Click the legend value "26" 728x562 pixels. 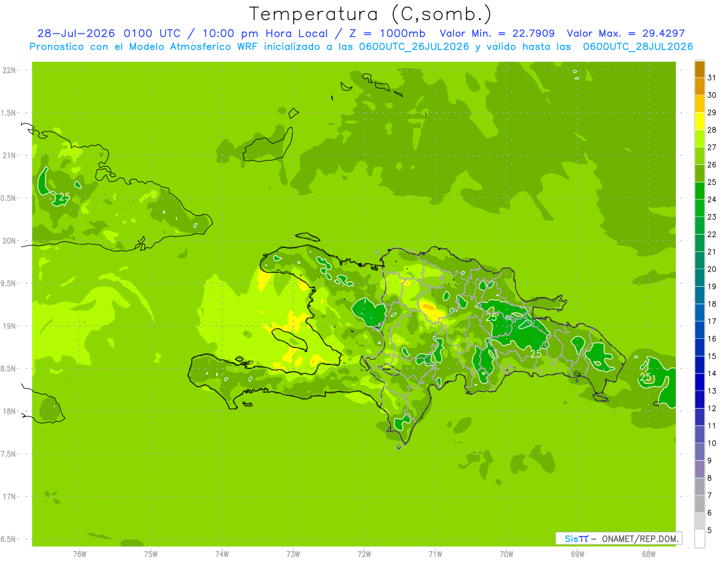click(712, 165)
